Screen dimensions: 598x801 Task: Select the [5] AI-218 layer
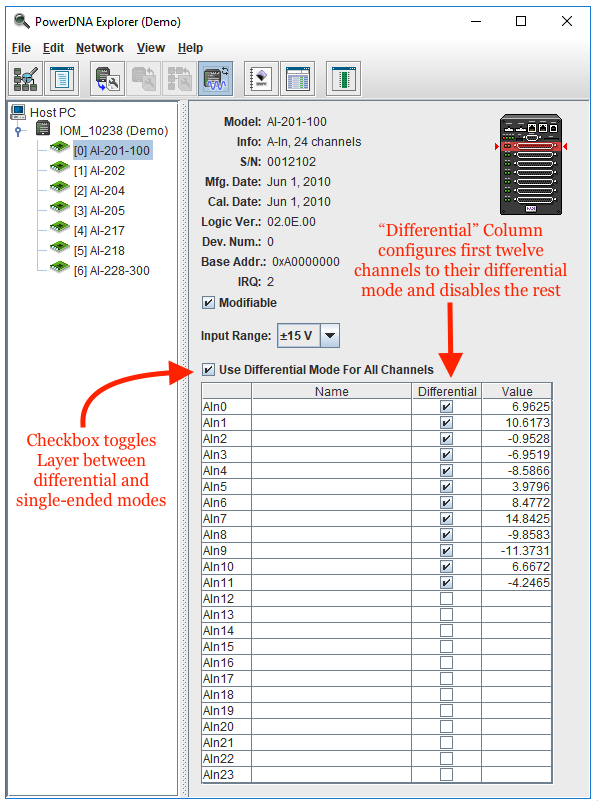pyautogui.click(x=99, y=250)
